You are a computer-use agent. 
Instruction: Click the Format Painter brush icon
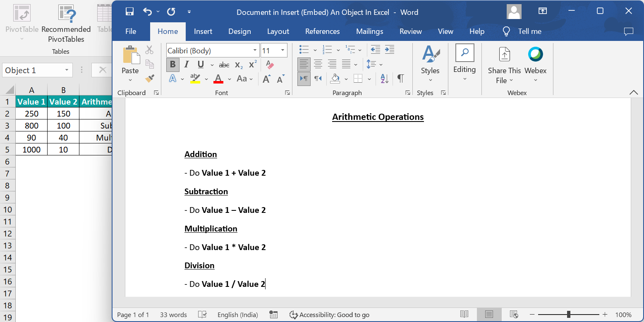(150, 78)
